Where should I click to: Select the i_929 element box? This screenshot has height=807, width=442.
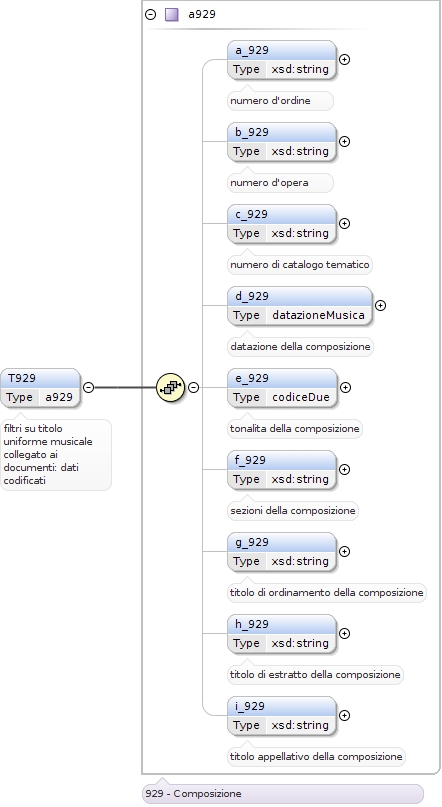point(281,715)
